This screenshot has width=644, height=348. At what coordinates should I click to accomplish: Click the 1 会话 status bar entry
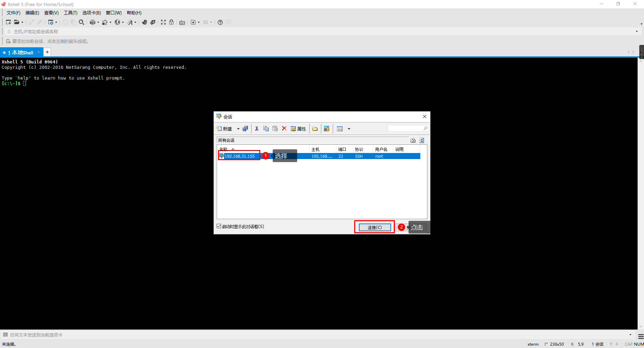[597, 344]
